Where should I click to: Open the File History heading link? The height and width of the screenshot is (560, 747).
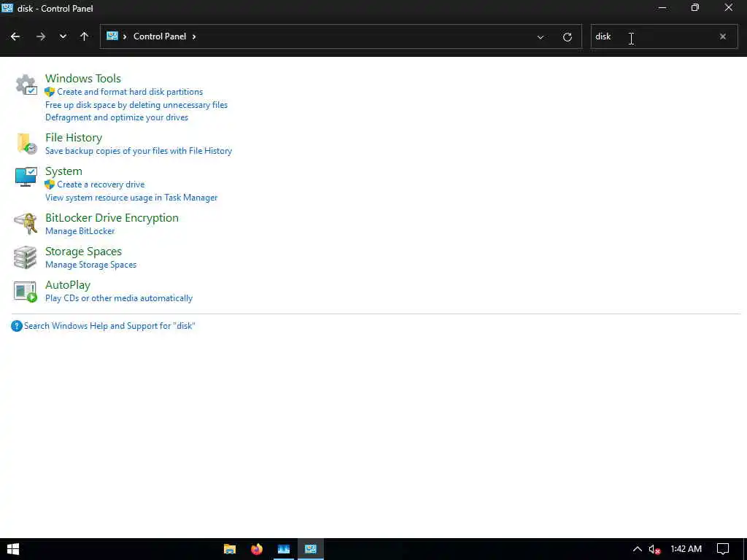(x=74, y=137)
